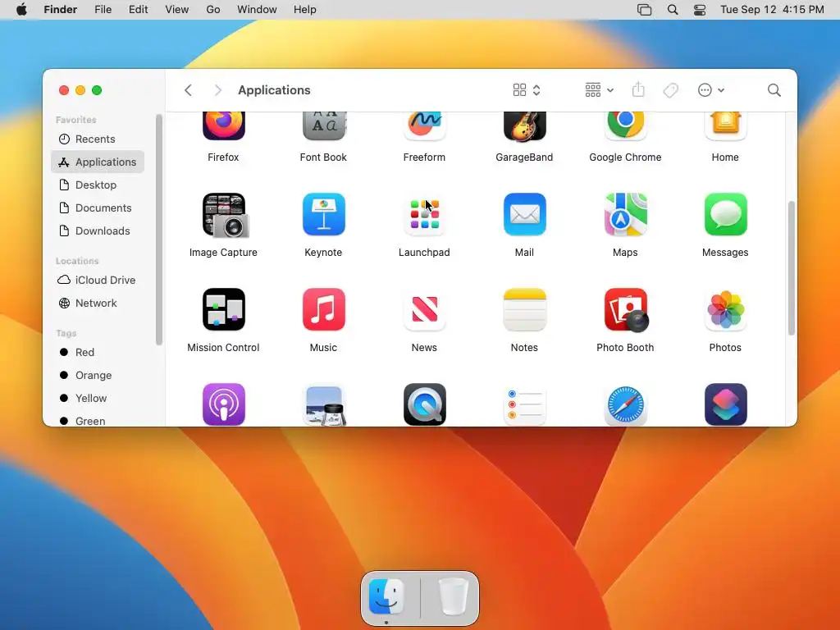Select the Green tag in sidebar
The image size is (840, 630).
coord(98,421)
